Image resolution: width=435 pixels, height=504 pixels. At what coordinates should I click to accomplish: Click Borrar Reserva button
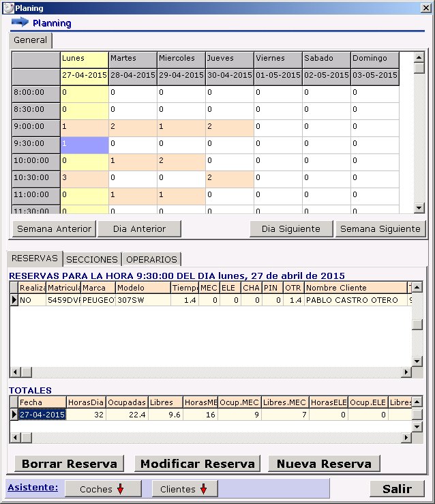click(x=70, y=464)
